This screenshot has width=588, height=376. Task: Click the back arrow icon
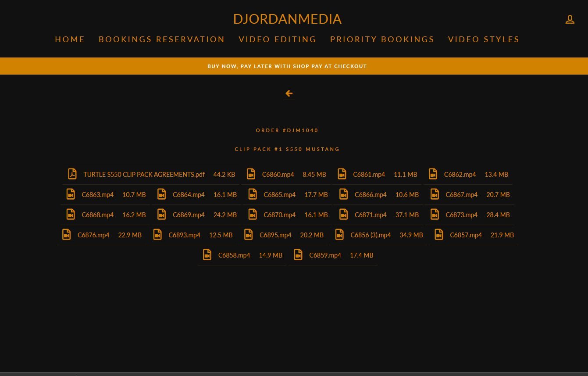pos(289,93)
